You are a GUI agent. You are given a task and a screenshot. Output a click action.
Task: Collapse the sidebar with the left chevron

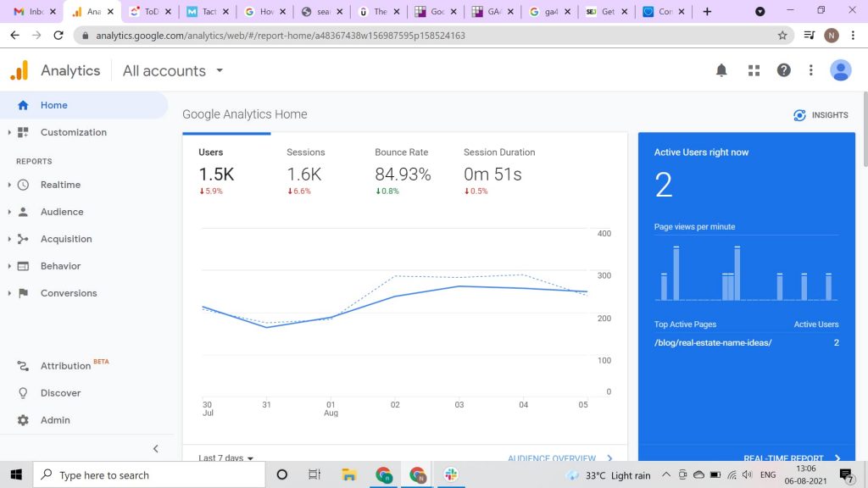pos(156,449)
